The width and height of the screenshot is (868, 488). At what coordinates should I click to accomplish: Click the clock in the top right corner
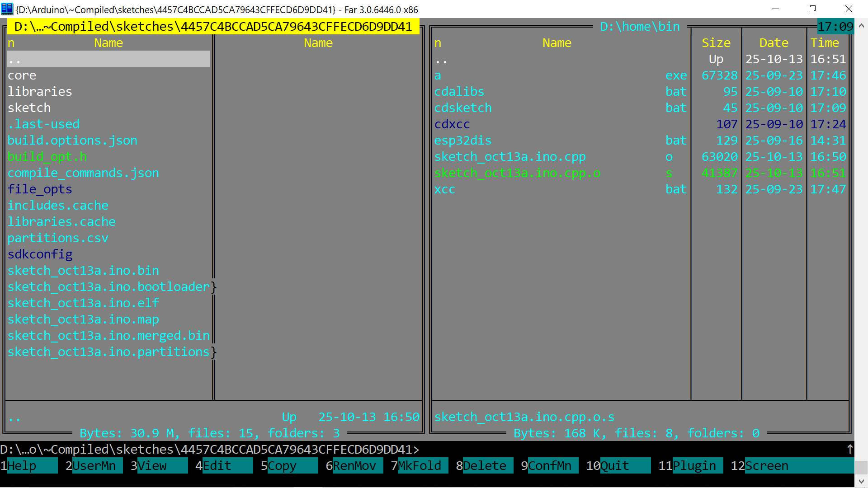(x=835, y=27)
